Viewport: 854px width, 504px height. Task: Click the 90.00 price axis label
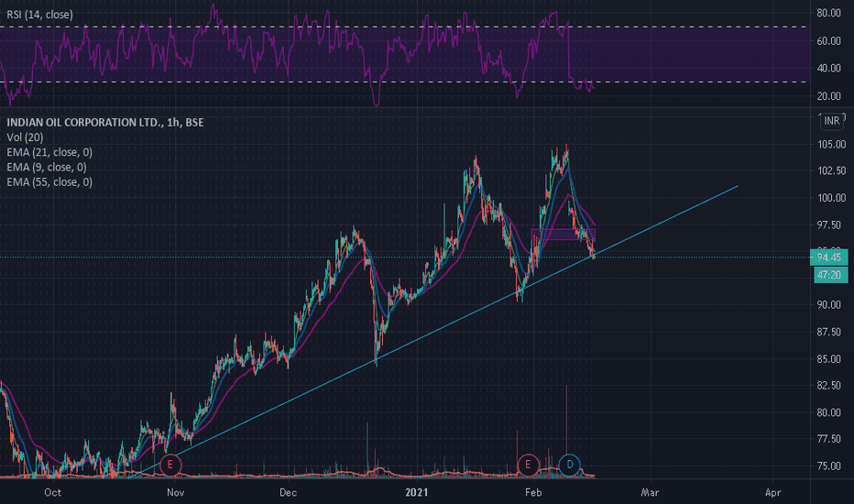pyautogui.click(x=831, y=304)
